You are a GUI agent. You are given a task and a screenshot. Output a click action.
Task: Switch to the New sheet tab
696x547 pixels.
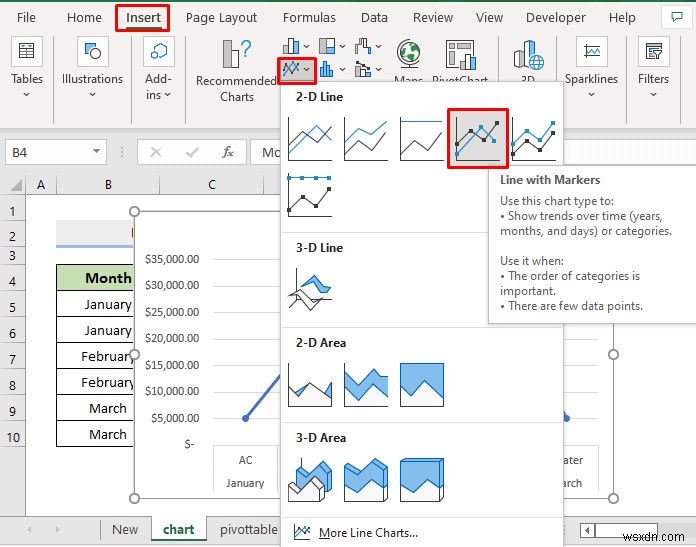pos(125,529)
